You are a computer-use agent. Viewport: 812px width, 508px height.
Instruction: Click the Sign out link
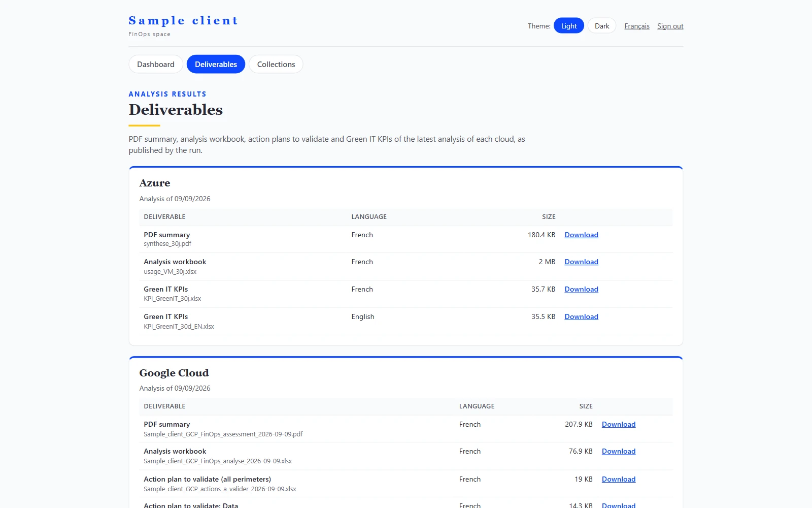(670, 26)
